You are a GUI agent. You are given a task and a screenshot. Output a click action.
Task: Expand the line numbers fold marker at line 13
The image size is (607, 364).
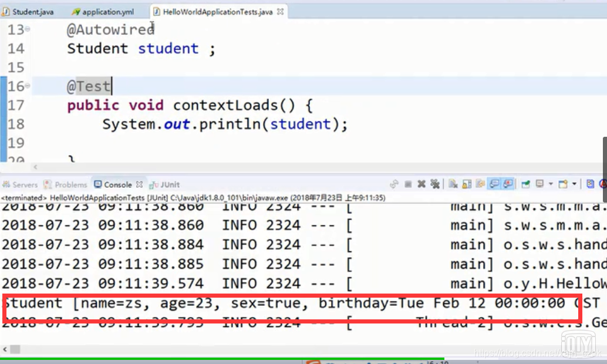[x=26, y=29]
